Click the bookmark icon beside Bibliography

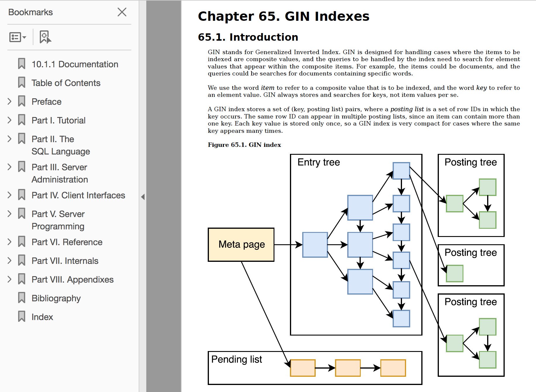click(22, 298)
